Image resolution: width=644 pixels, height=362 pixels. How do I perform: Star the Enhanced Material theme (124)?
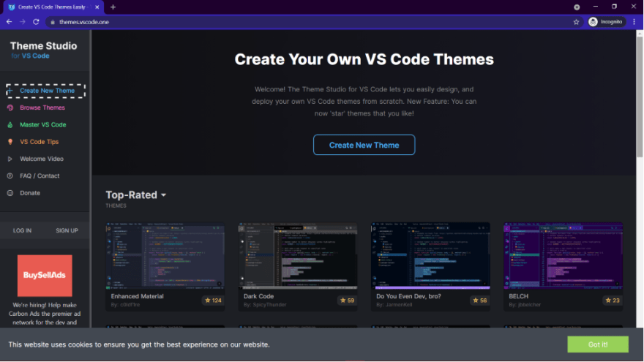pyautogui.click(x=213, y=301)
